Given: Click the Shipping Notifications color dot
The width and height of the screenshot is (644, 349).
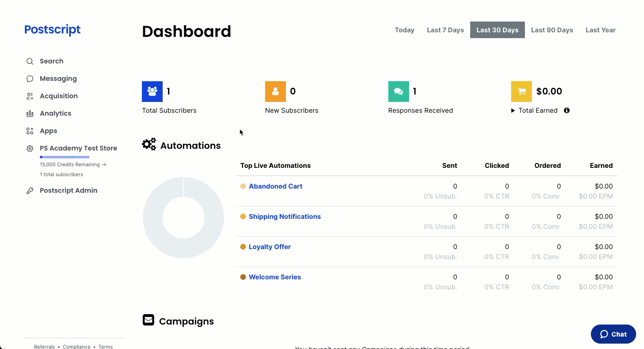Looking at the screenshot, I should tap(243, 217).
